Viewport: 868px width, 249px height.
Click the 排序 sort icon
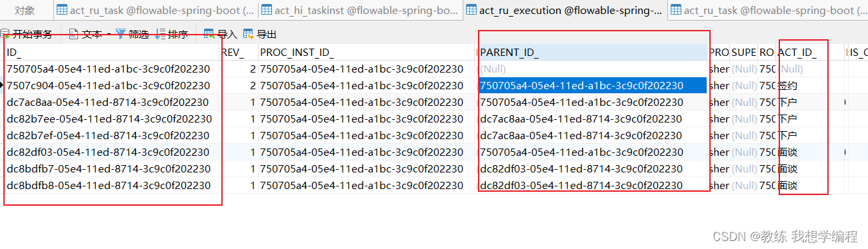tap(161, 35)
